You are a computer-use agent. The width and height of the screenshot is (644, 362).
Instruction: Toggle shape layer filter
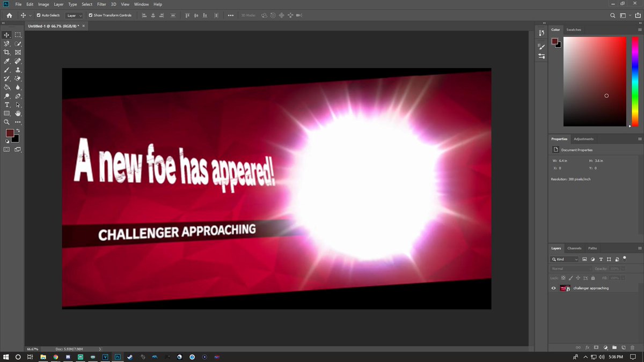(x=609, y=260)
